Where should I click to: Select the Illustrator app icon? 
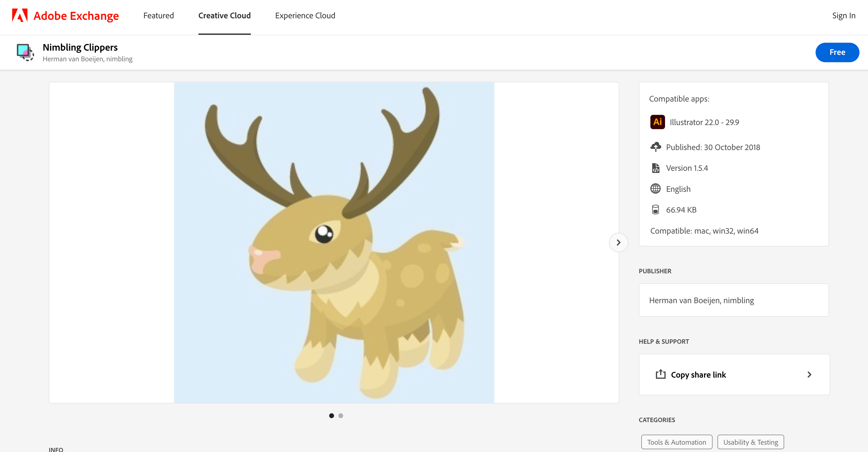pos(657,122)
